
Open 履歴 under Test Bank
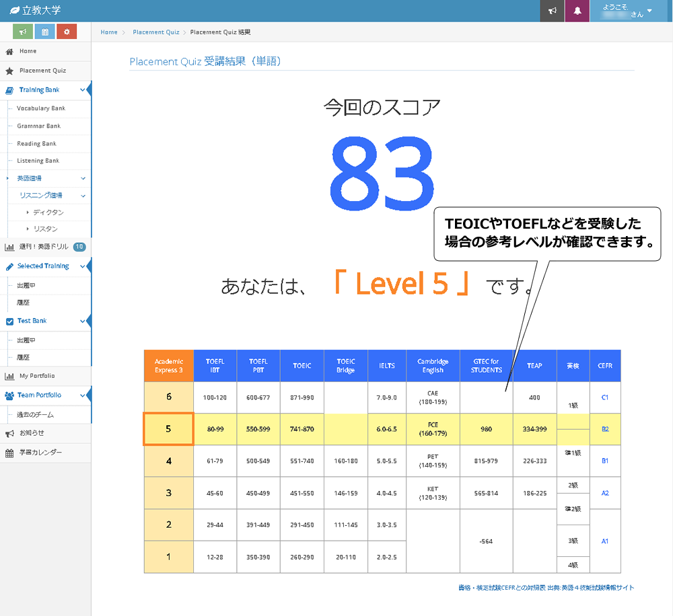(23, 357)
